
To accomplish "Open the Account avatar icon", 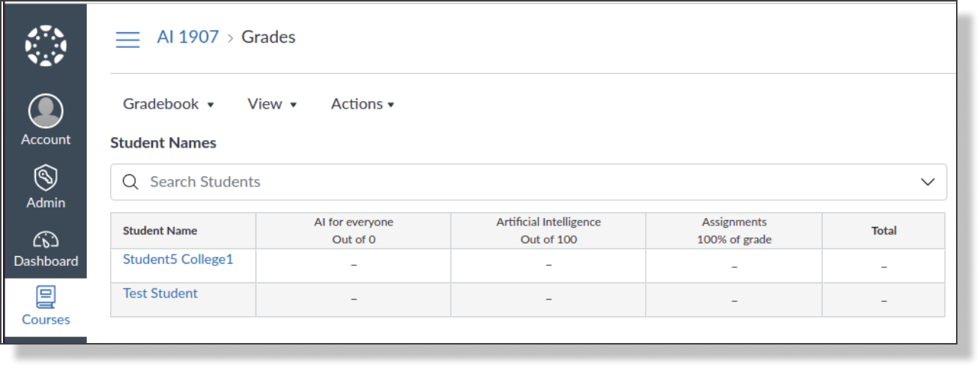I will tap(46, 112).
